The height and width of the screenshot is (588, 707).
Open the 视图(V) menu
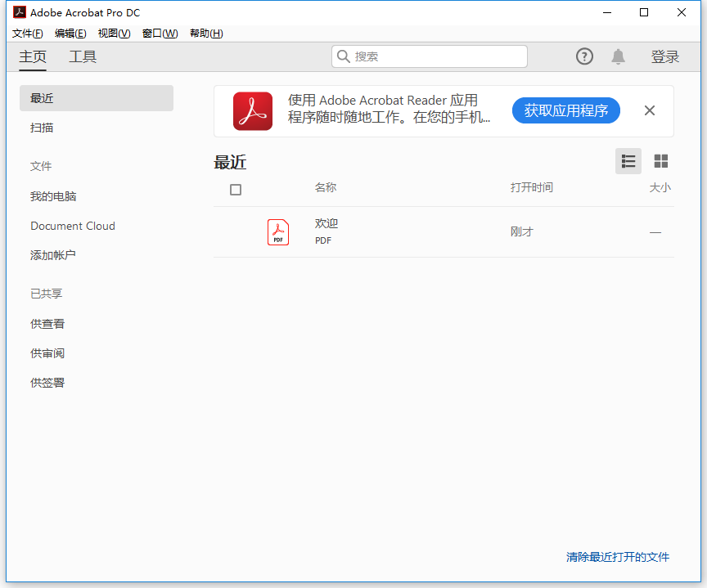point(114,34)
